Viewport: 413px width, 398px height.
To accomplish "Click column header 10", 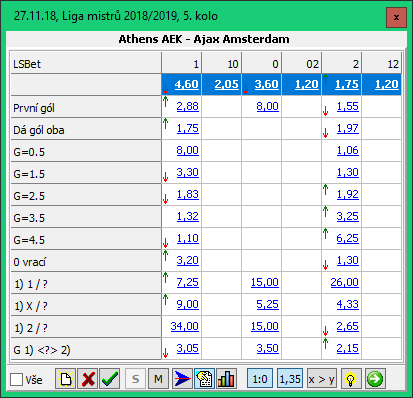I will [x=222, y=63].
